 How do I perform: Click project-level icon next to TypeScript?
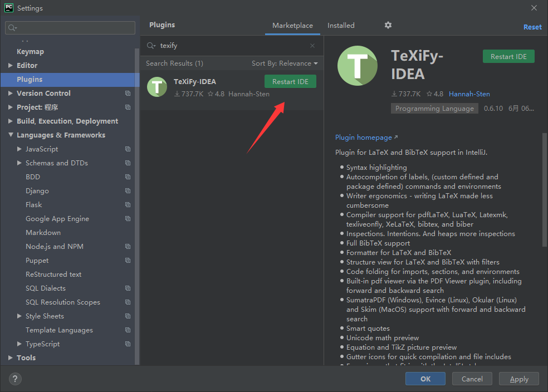pyautogui.click(x=128, y=344)
